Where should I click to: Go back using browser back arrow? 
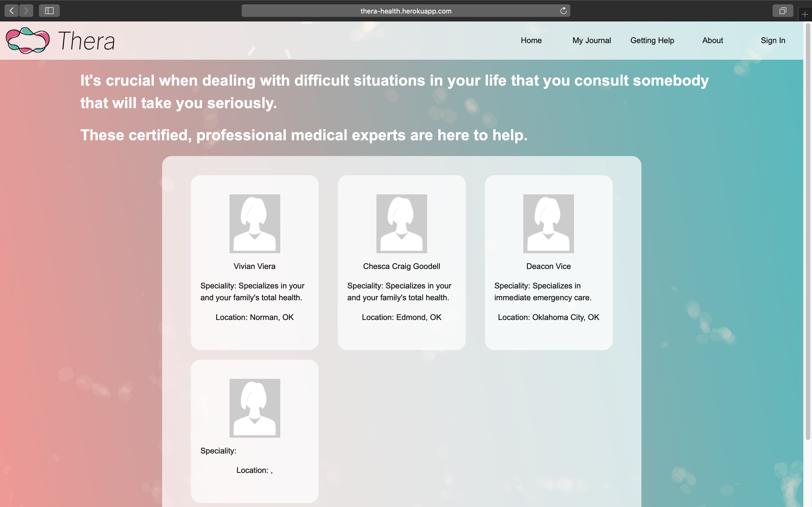(11, 11)
